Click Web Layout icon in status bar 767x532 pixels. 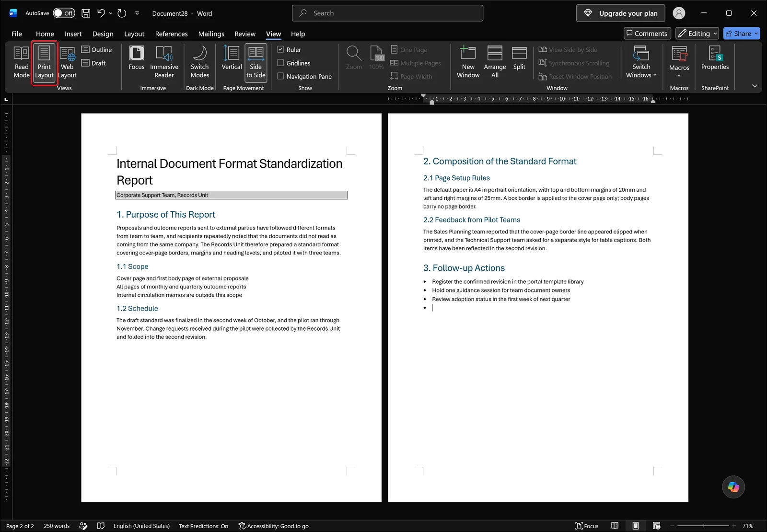click(x=656, y=526)
